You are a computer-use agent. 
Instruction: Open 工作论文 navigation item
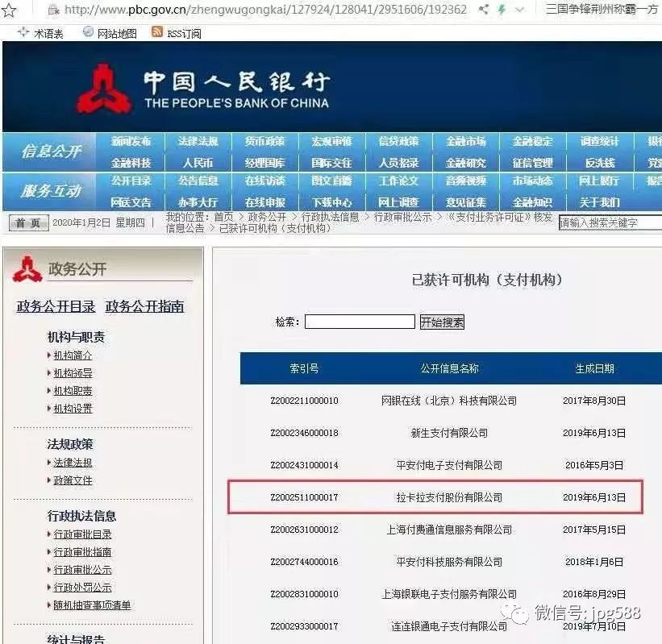399,181
